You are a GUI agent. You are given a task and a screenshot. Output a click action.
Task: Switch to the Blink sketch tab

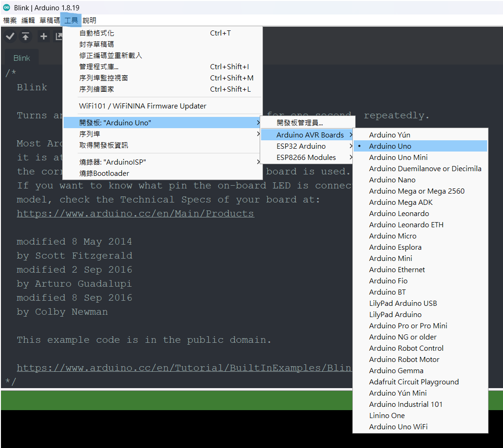click(x=22, y=58)
